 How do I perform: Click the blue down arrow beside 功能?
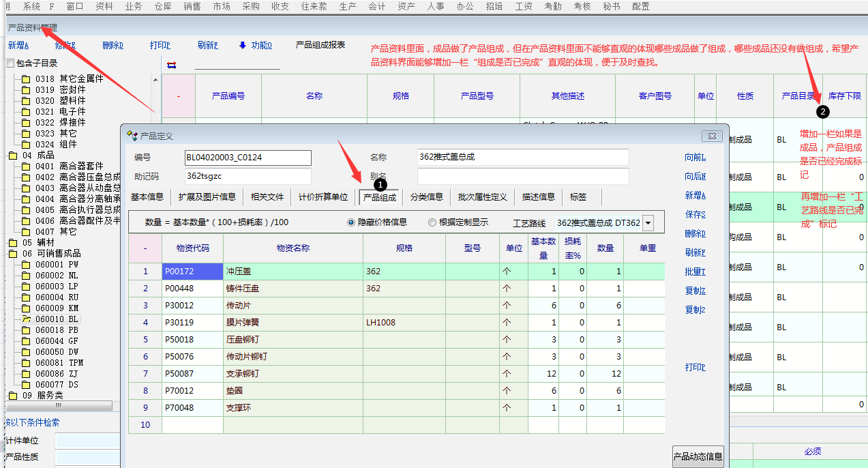pos(242,46)
